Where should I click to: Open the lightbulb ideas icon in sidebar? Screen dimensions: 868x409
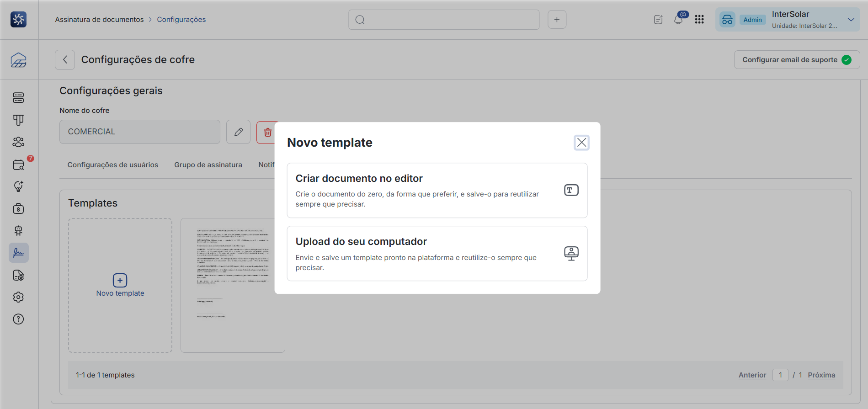pyautogui.click(x=18, y=186)
